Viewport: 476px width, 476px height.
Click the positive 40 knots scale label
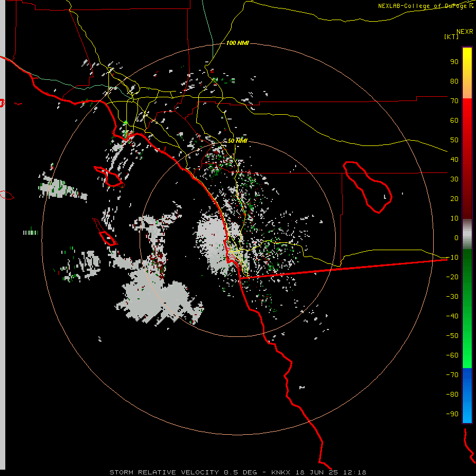[x=454, y=160]
